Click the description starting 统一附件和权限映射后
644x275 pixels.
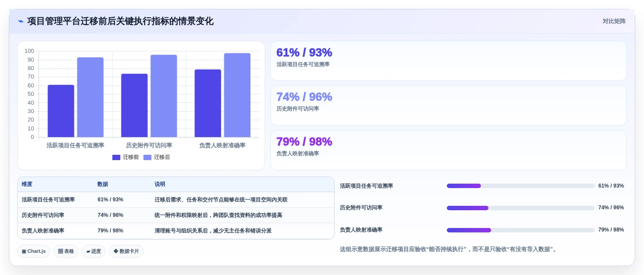[x=219, y=216]
